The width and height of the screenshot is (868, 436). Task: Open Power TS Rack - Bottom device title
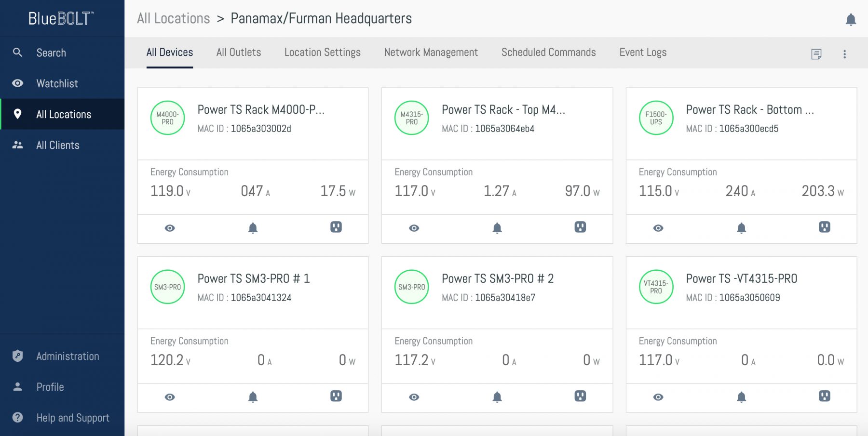click(x=750, y=110)
